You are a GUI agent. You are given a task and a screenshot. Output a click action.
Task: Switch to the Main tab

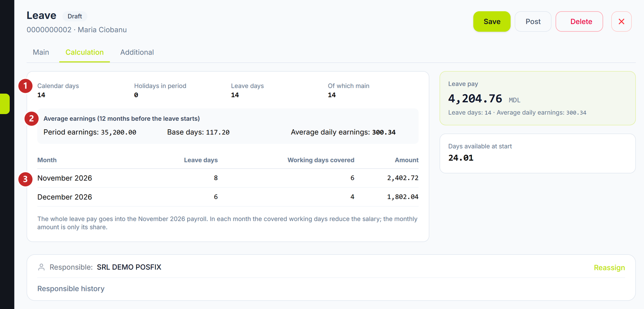tap(41, 52)
